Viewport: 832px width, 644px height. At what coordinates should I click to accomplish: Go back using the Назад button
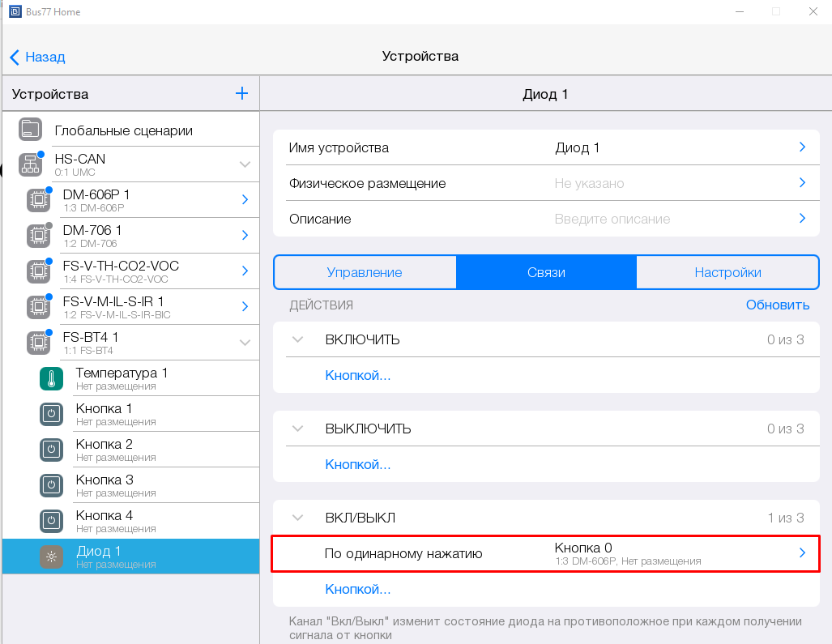click(38, 57)
